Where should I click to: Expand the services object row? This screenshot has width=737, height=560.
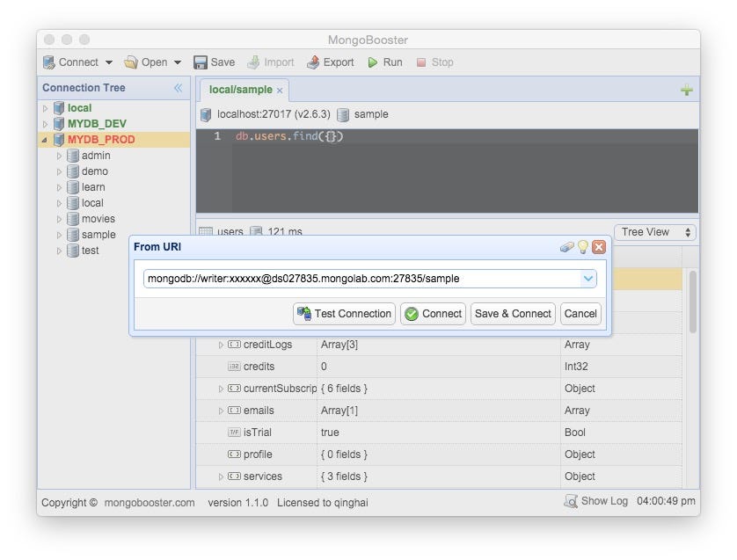tap(221, 476)
